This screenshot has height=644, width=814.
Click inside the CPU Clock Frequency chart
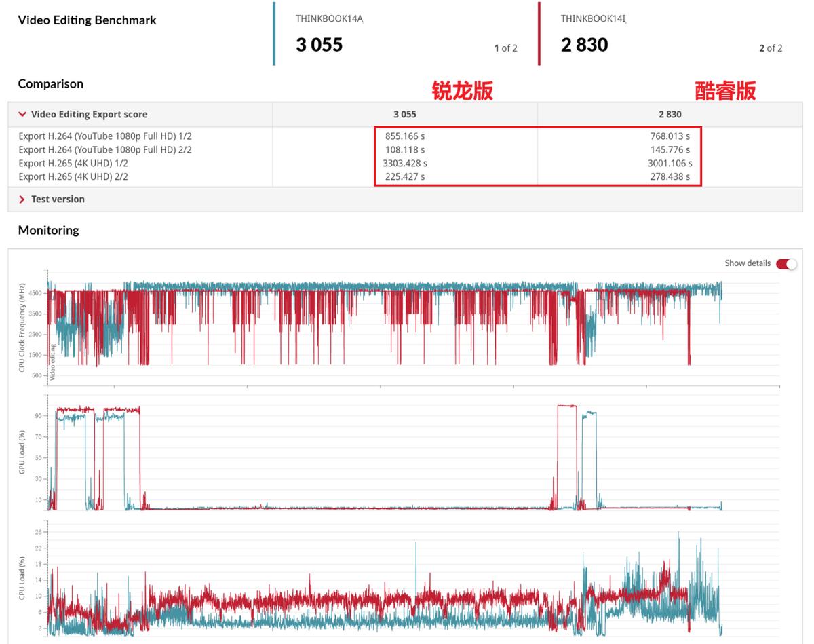pos(413,328)
